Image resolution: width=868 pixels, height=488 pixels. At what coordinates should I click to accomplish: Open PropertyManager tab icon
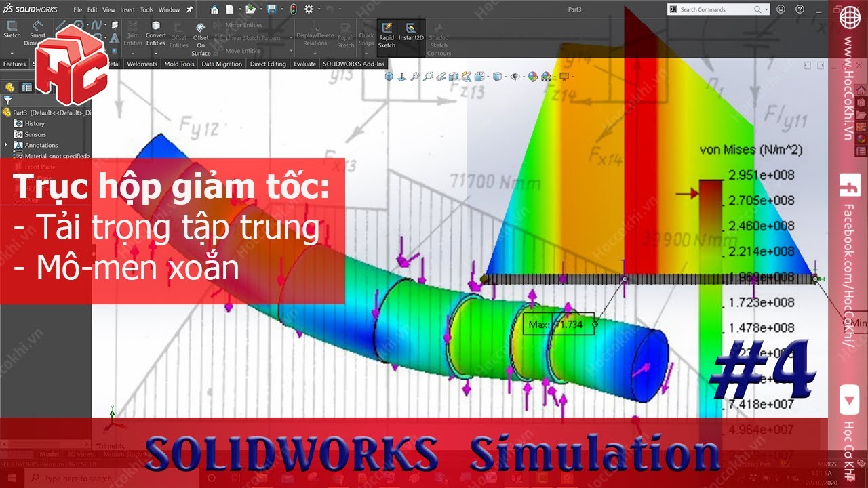(27, 87)
